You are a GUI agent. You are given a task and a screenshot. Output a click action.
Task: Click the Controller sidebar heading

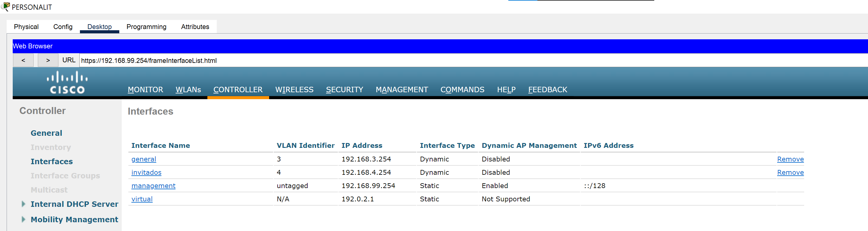(42, 110)
